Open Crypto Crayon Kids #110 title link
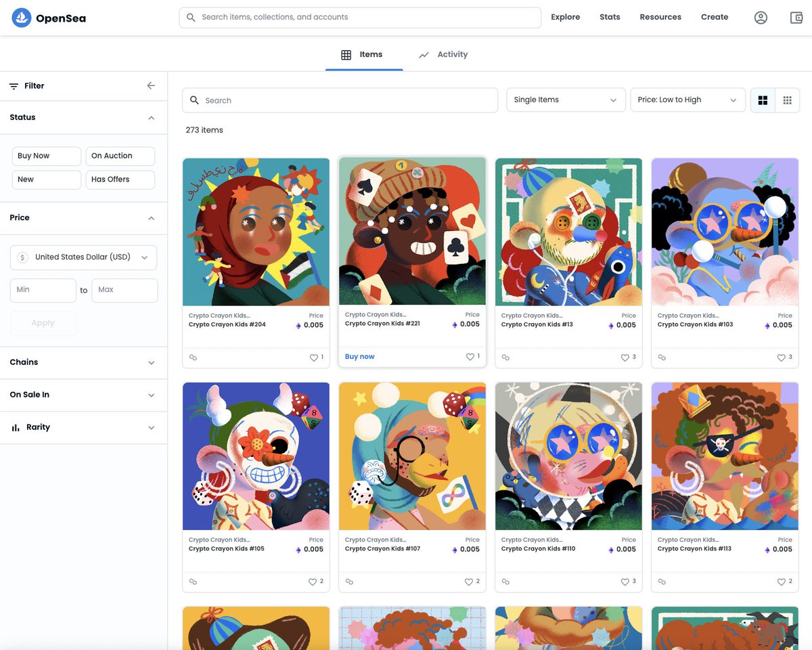Screen dimensions: 812x650 [x=539, y=548]
